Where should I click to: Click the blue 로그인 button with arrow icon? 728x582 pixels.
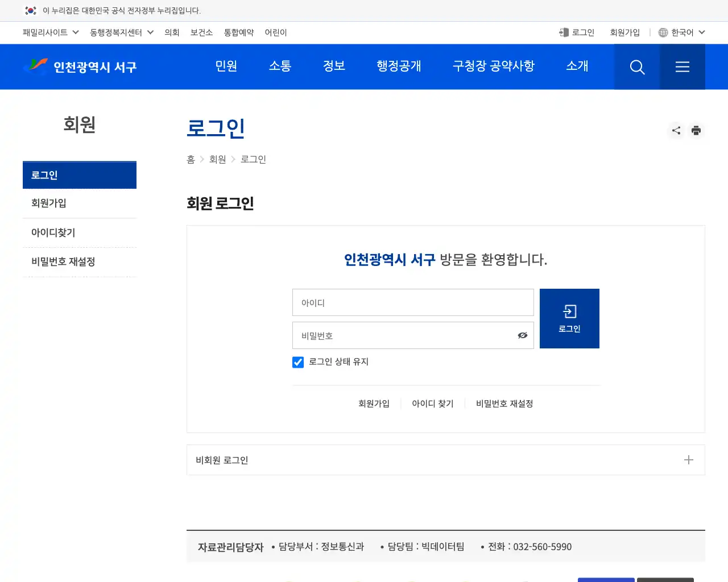pyautogui.click(x=569, y=318)
